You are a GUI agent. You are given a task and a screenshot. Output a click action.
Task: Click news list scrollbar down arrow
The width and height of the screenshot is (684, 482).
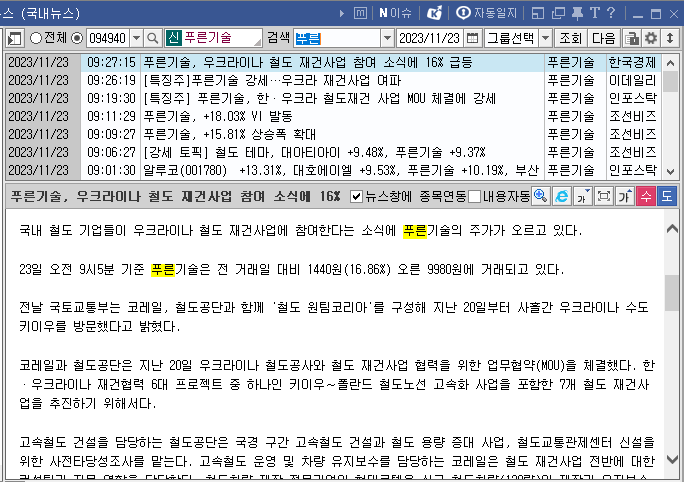pos(670,172)
